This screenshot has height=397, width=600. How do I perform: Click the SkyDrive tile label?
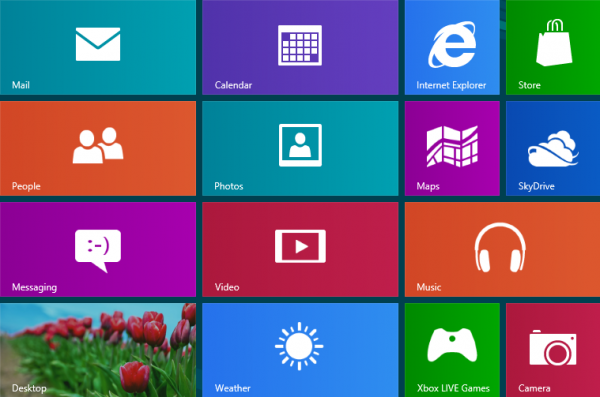[x=536, y=186]
